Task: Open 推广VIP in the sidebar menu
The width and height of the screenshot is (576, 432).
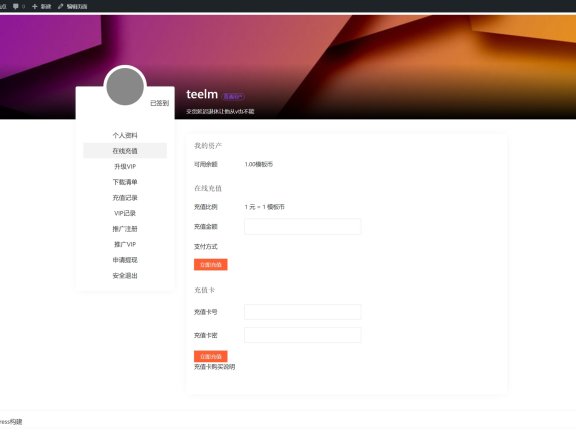Action: [125, 244]
